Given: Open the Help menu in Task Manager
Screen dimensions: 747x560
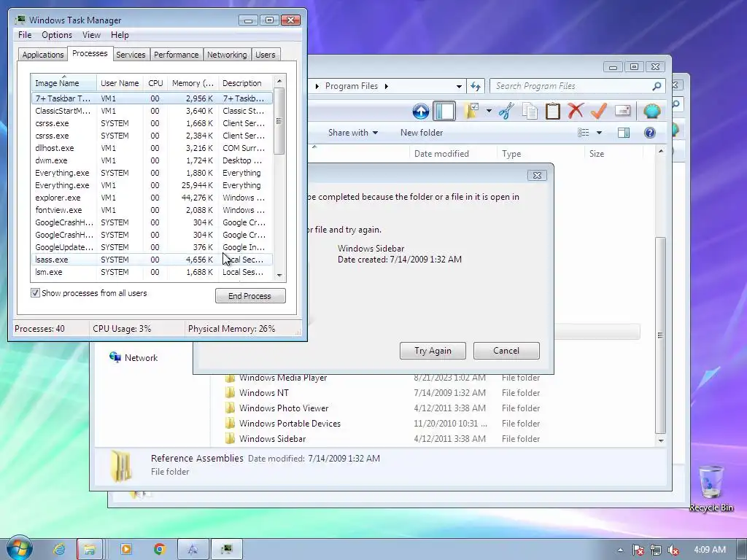Looking at the screenshot, I should click(x=120, y=35).
